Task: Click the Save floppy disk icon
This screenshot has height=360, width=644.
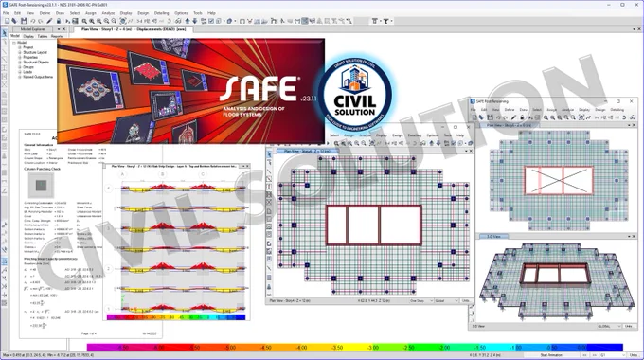Action: (x=24, y=21)
